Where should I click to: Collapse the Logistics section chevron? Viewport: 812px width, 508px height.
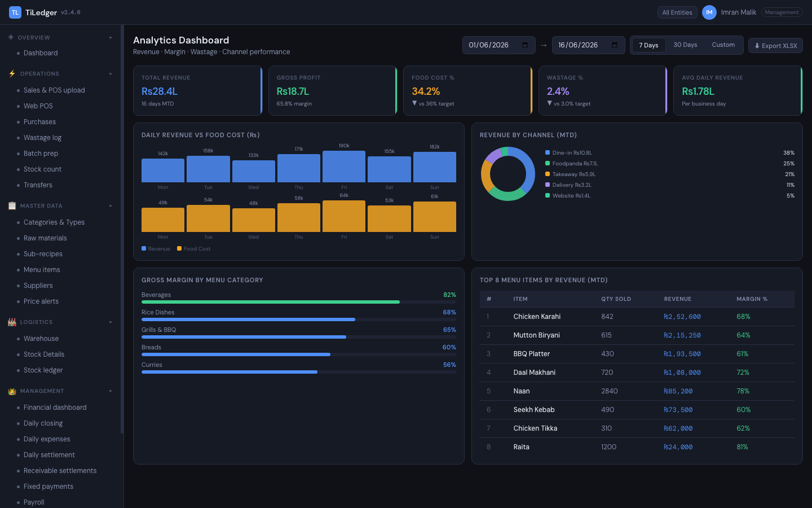111,322
